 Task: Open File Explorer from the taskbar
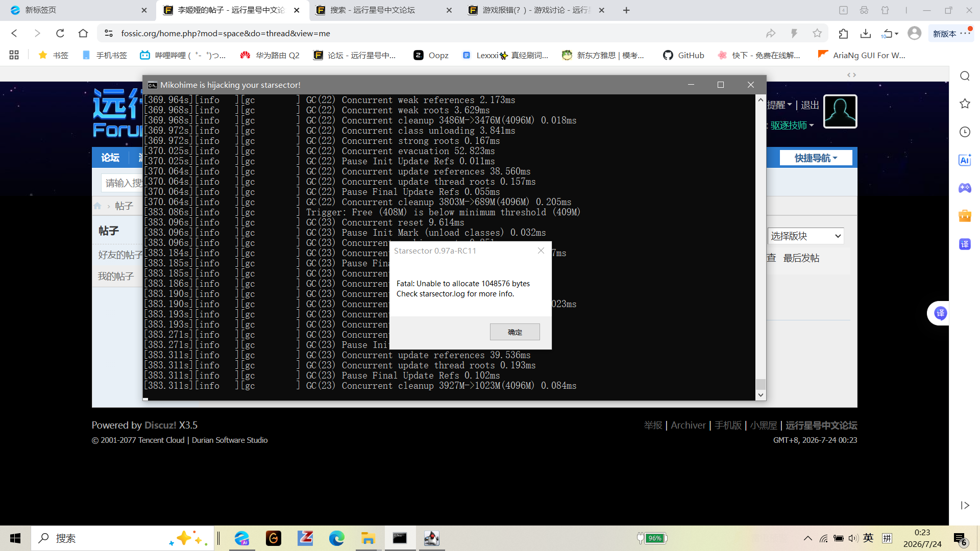368,538
